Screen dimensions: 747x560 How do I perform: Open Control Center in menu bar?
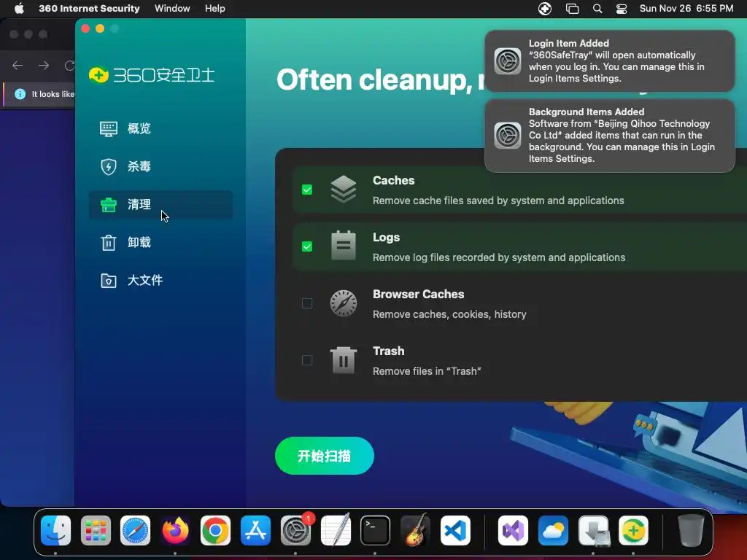(622, 9)
